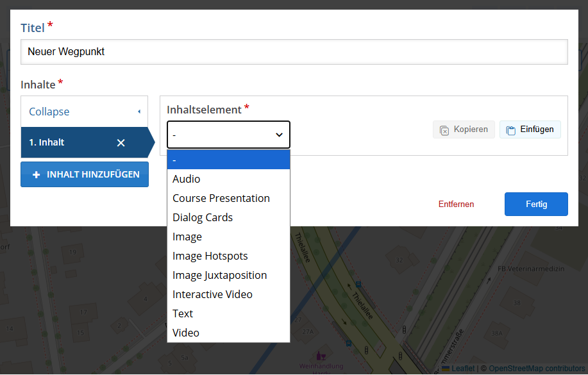588x375 pixels.
Task: Choose Image Hotspots option
Action: tap(210, 256)
